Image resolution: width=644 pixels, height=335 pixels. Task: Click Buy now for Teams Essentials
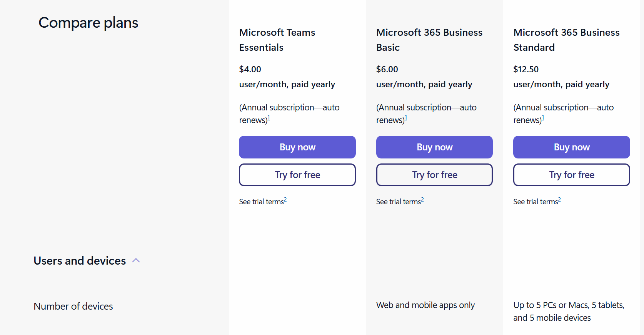[297, 147]
